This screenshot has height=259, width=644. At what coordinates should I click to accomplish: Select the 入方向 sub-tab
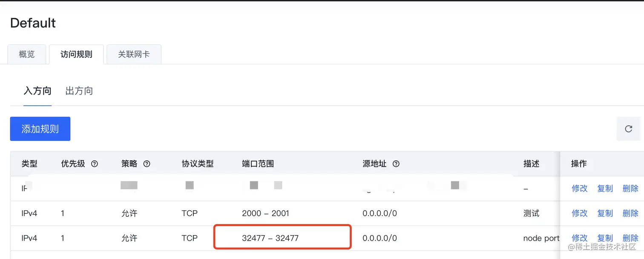tap(37, 91)
